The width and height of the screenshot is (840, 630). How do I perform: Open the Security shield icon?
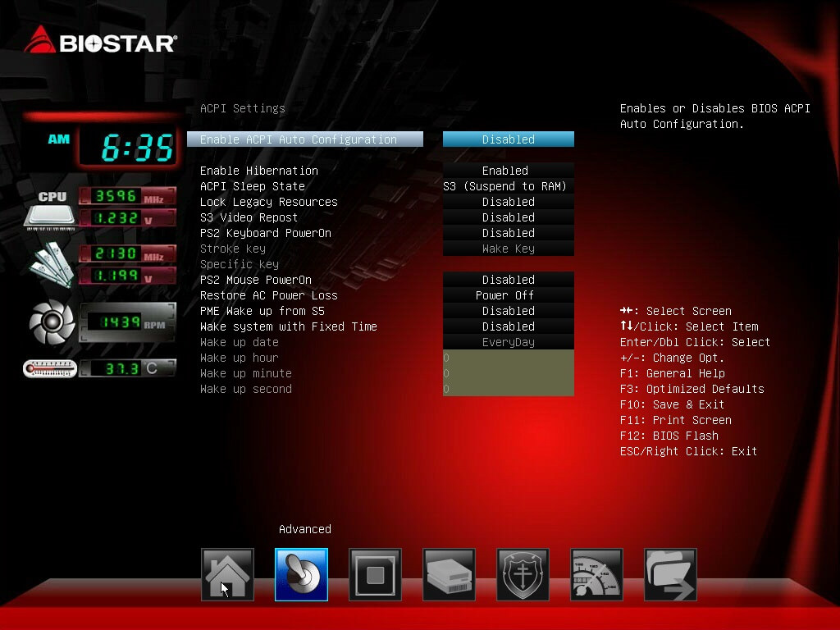point(523,574)
